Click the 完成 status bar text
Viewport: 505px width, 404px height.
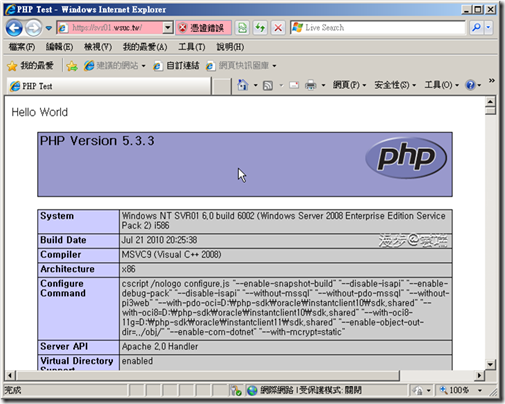(13, 390)
